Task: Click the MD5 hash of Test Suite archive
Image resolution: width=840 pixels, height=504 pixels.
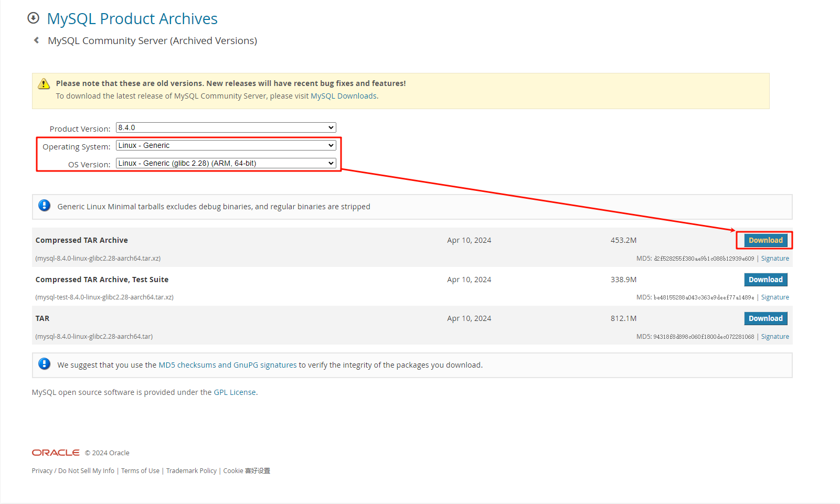Action: [x=704, y=297]
